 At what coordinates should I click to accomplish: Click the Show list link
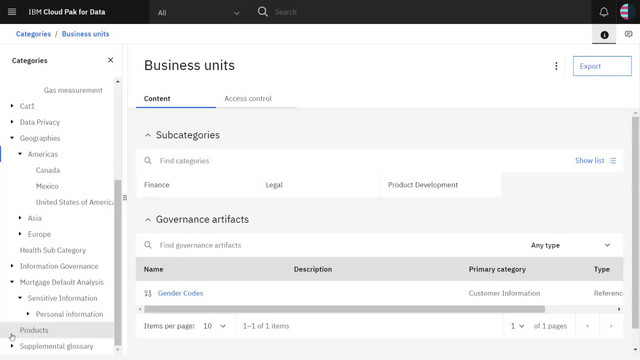[x=589, y=161]
